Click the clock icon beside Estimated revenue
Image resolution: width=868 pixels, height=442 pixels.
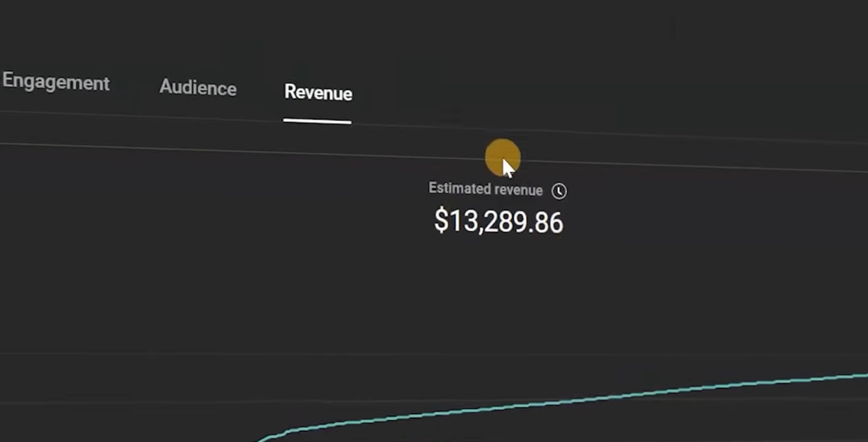tap(559, 191)
